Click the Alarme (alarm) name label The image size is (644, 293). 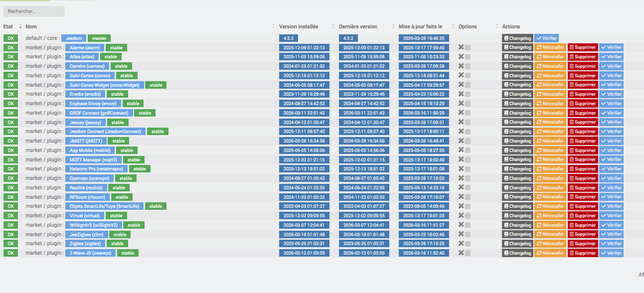click(85, 47)
